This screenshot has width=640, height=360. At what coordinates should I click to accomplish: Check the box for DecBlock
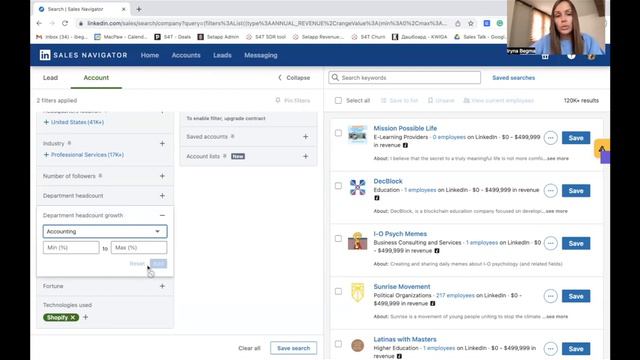point(338,186)
